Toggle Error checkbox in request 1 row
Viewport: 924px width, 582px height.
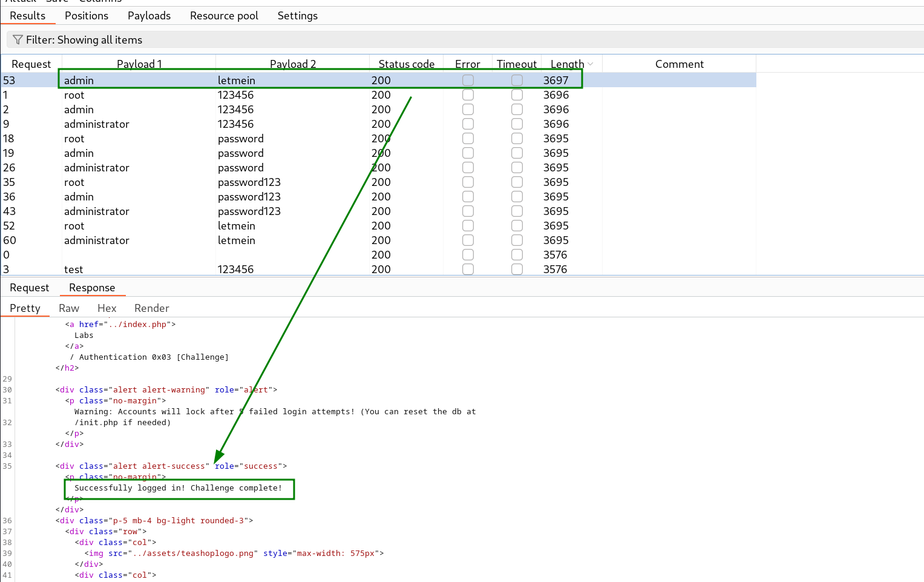[468, 95]
